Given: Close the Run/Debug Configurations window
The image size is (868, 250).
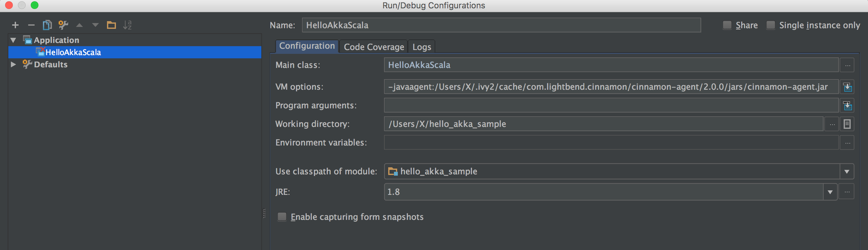Looking at the screenshot, I should point(9,5).
